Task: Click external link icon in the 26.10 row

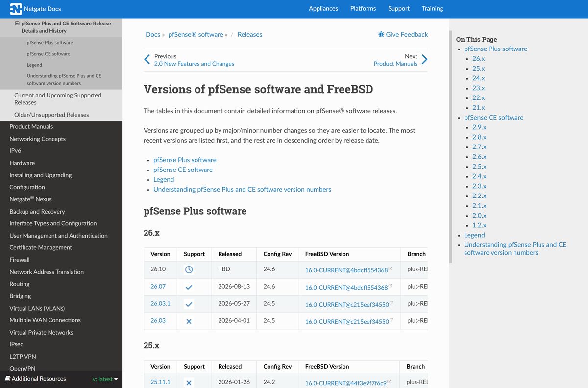Action: (391, 269)
